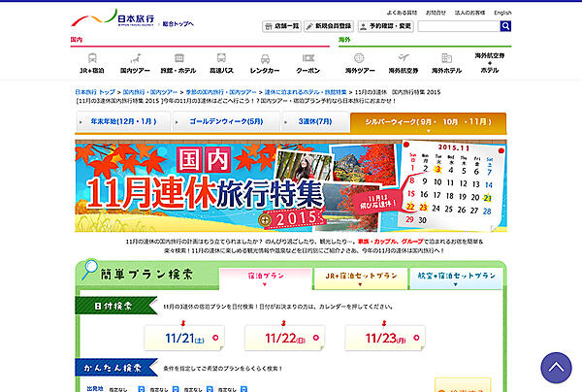Select シルバーウィーク(9月・10月・11月) tab
This screenshot has width=582, height=392.
tap(428, 122)
